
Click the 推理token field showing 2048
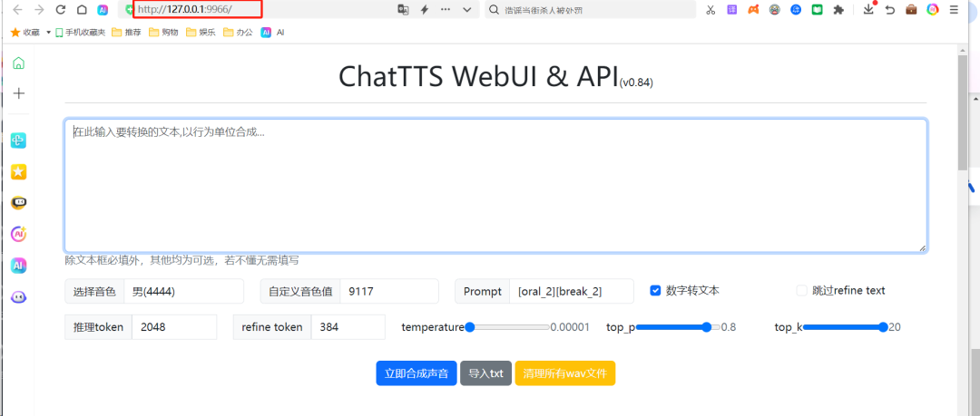[x=174, y=327]
